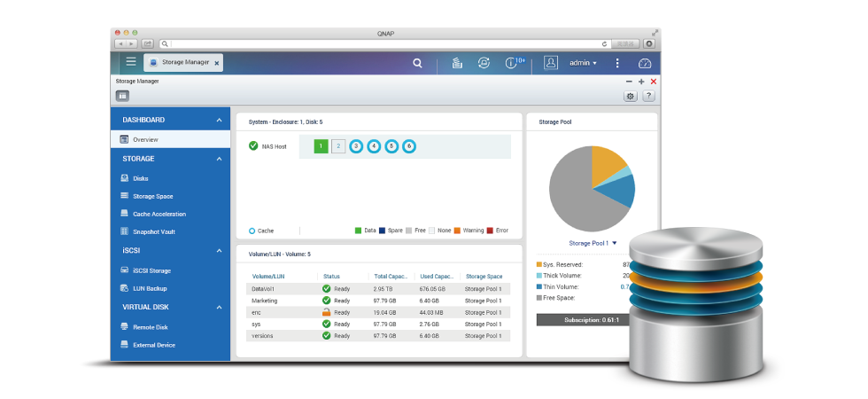Switch to the Storage Manager tab
This screenshot has height=399, width=868.
(x=183, y=63)
